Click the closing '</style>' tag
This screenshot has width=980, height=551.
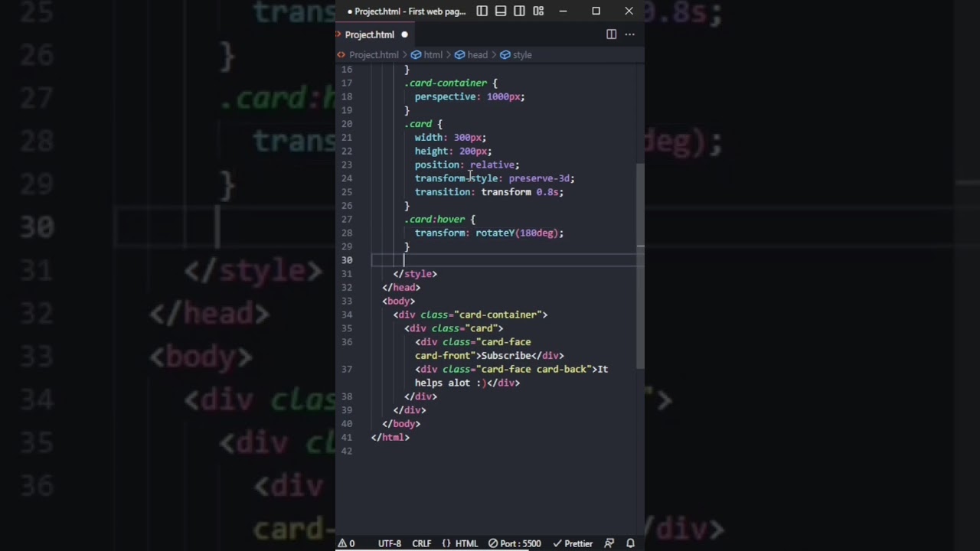click(x=415, y=274)
